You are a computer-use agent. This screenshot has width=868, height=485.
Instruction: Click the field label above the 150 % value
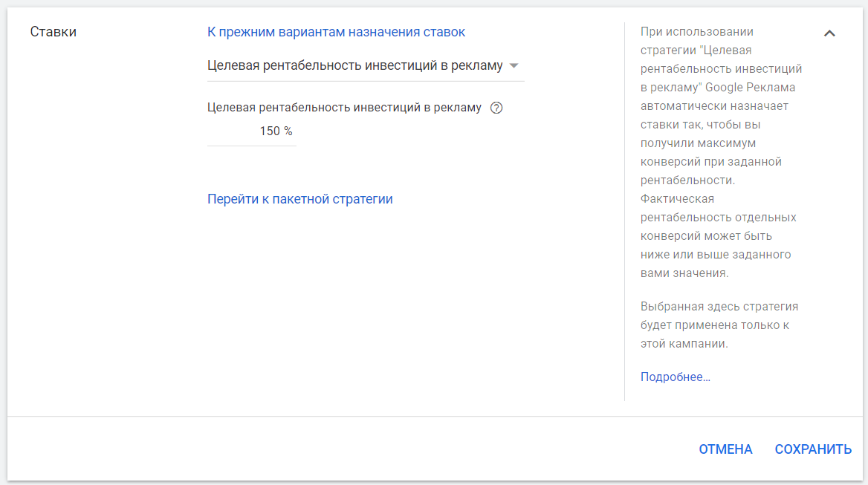[x=344, y=108]
